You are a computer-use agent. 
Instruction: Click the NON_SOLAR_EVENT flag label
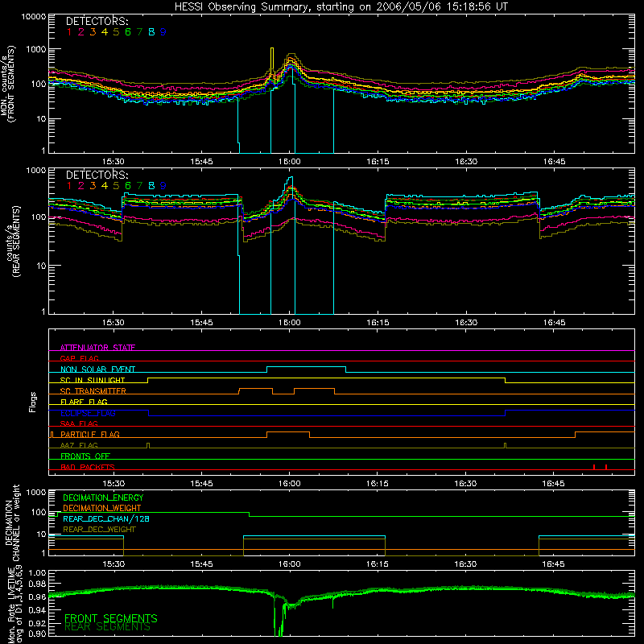pos(97,369)
